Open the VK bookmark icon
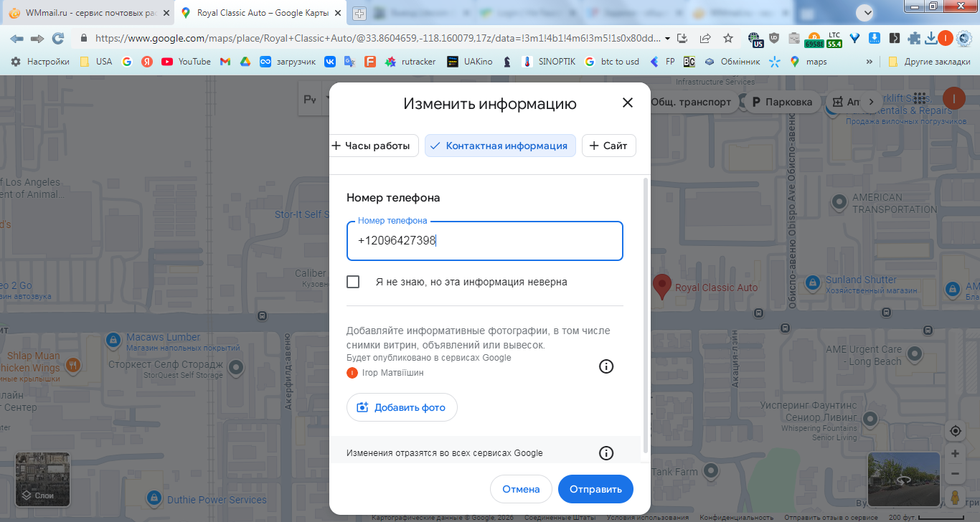The image size is (980, 522). coord(330,62)
